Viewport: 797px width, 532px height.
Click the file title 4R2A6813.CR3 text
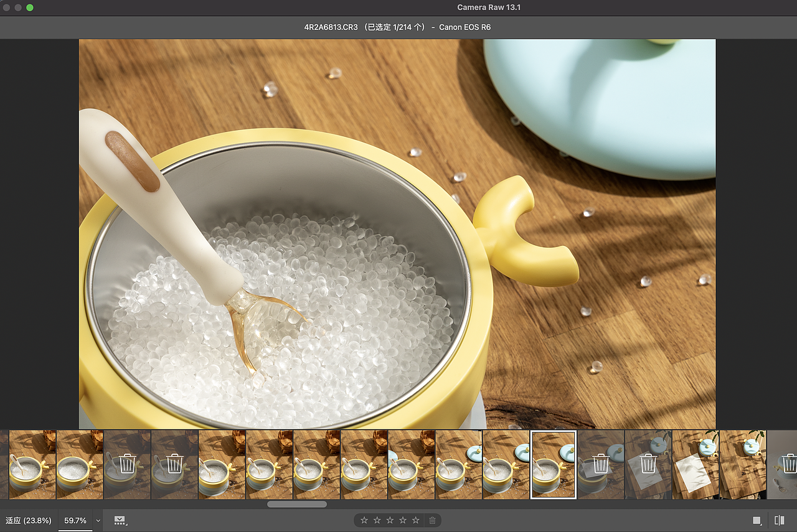[331, 27]
